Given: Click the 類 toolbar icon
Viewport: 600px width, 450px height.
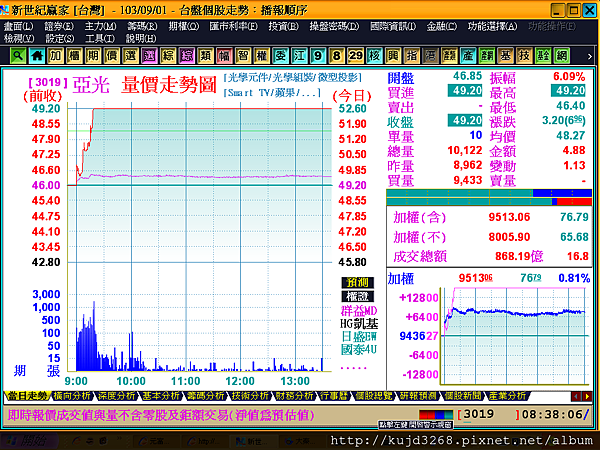Looking at the screenshot, I should click(205, 56).
